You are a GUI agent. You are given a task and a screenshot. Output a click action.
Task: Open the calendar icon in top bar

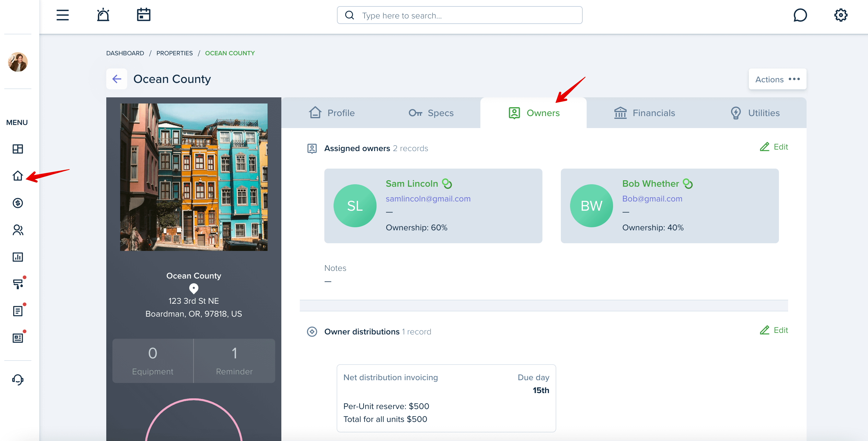coord(143,15)
